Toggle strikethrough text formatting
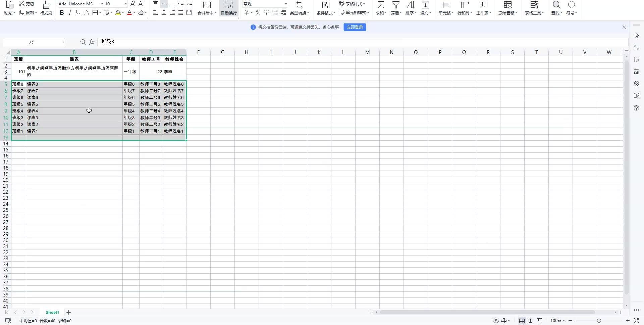 click(x=87, y=13)
